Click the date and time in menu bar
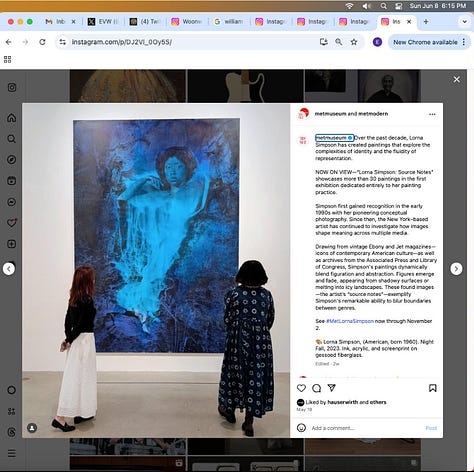 click(438, 6)
